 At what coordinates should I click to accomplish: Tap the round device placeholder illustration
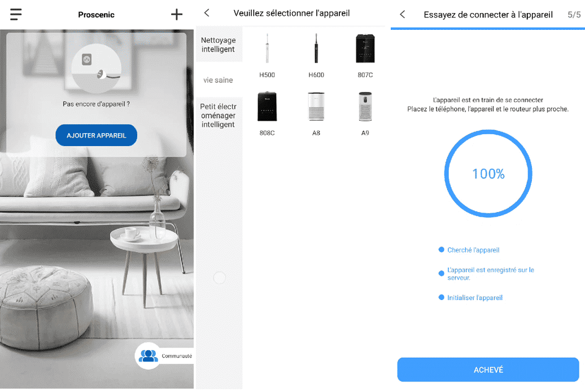pyautogui.click(x=96, y=69)
